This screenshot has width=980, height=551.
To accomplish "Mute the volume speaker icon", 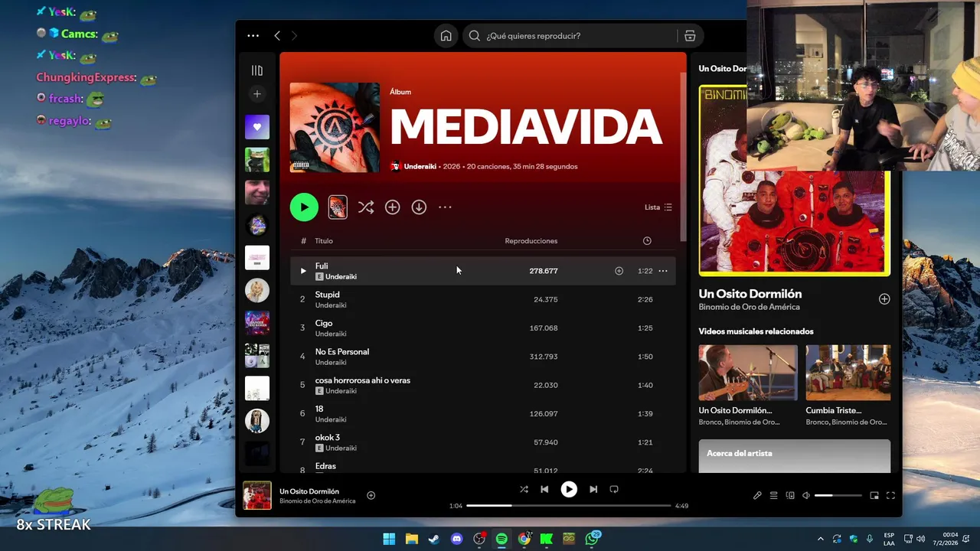I will click(806, 495).
